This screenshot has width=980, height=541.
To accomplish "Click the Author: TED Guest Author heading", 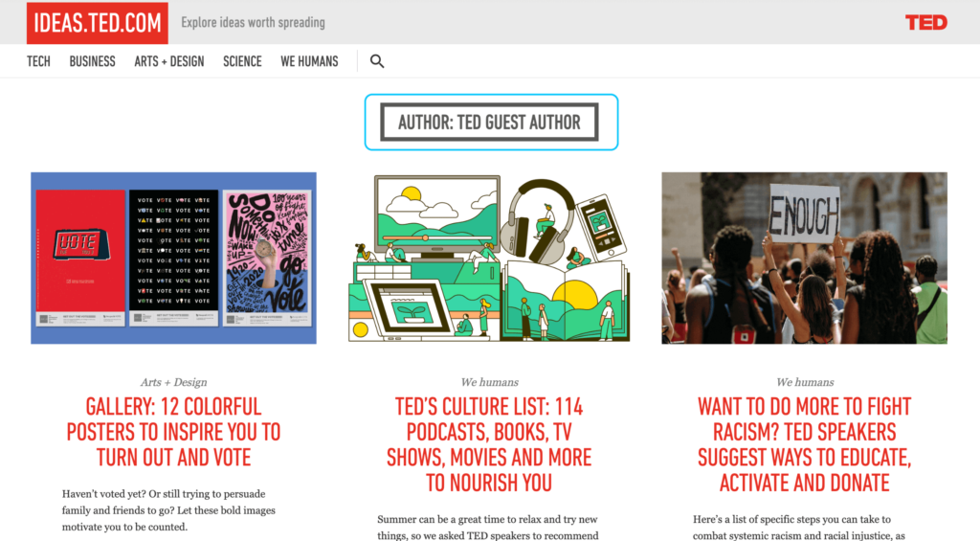I will [490, 123].
